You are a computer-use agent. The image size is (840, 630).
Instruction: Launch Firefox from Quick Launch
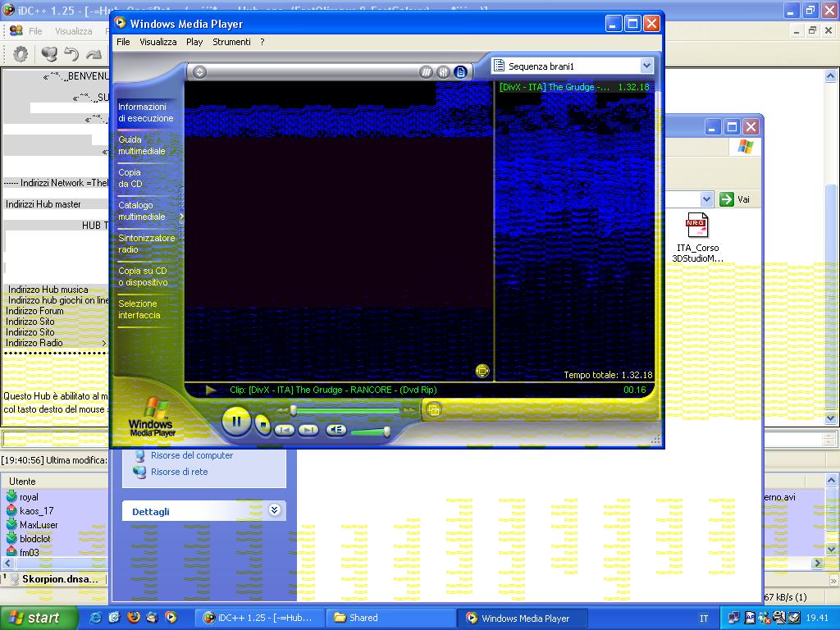[x=133, y=618]
